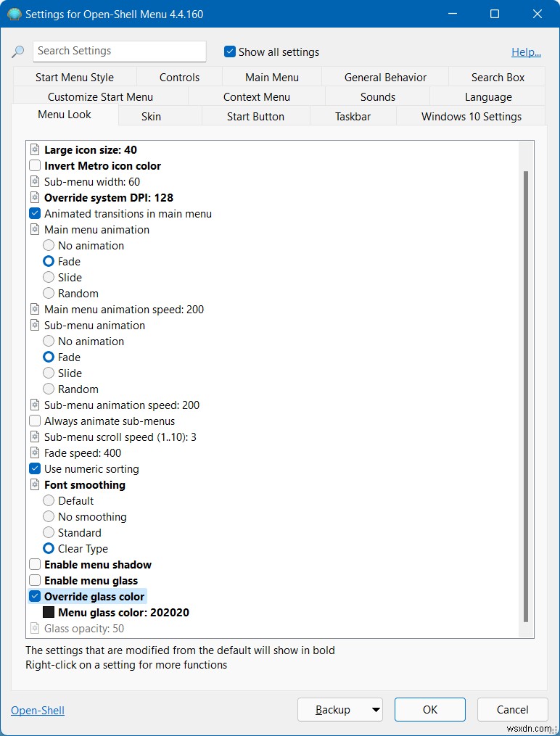This screenshot has width=560, height=736.
Task: Click the settings icon beside Large icon size
Action: 35,149
